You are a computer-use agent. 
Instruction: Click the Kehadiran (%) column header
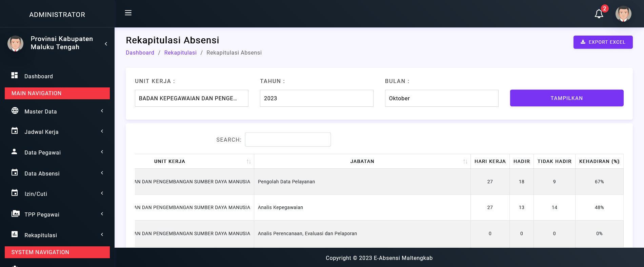[x=599, y=161]
